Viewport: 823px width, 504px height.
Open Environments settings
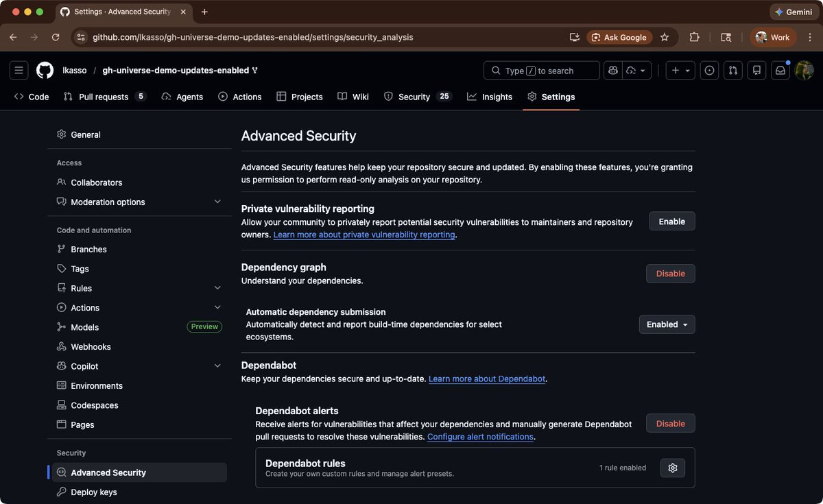tap(139, 385)
